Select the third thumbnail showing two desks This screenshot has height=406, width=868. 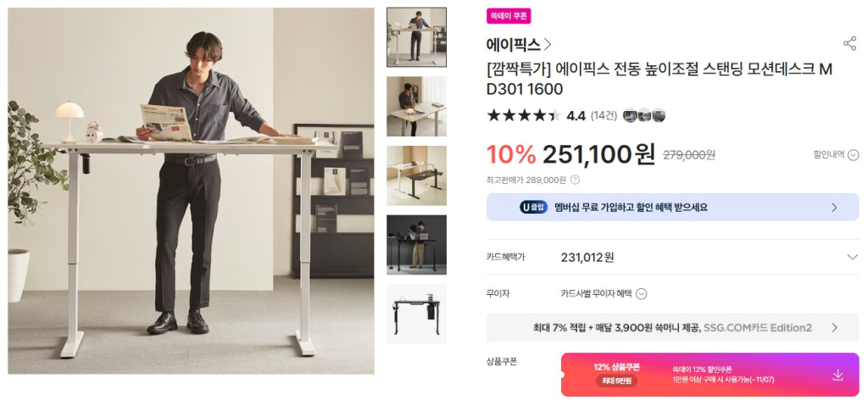(416, 175)
